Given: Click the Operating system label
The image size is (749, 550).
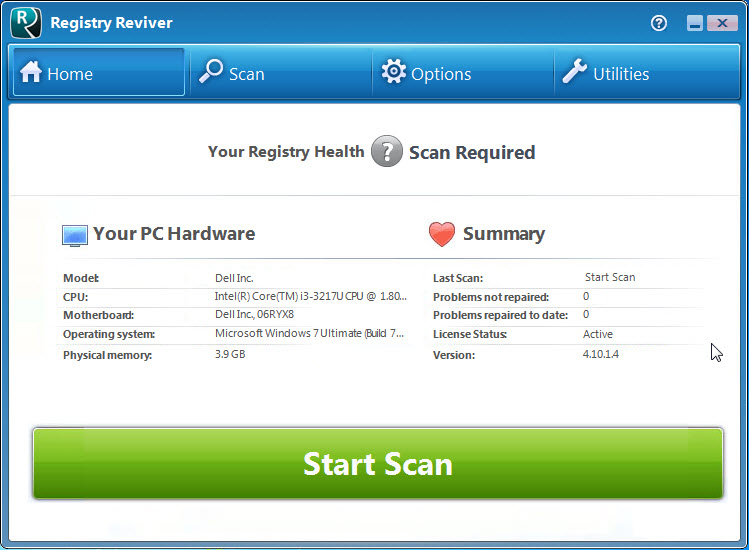Looking at the screenshot, I should click(x=109, y=334).
